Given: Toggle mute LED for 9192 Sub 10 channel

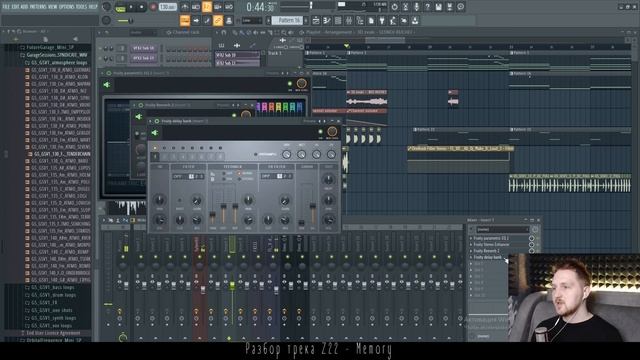Looking at the screenshot, I should point(101,48).
